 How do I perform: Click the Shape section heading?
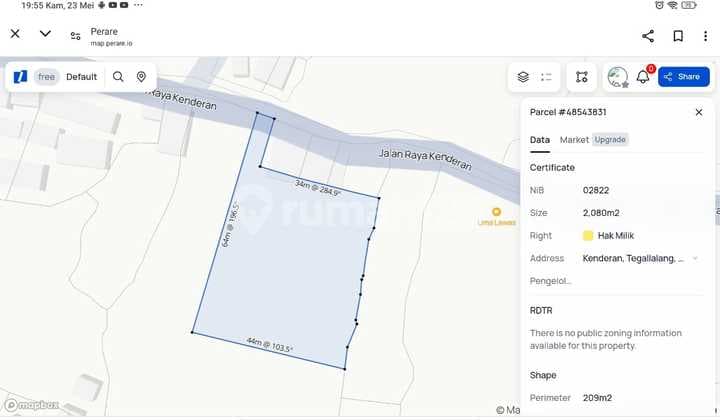[543, 375]
